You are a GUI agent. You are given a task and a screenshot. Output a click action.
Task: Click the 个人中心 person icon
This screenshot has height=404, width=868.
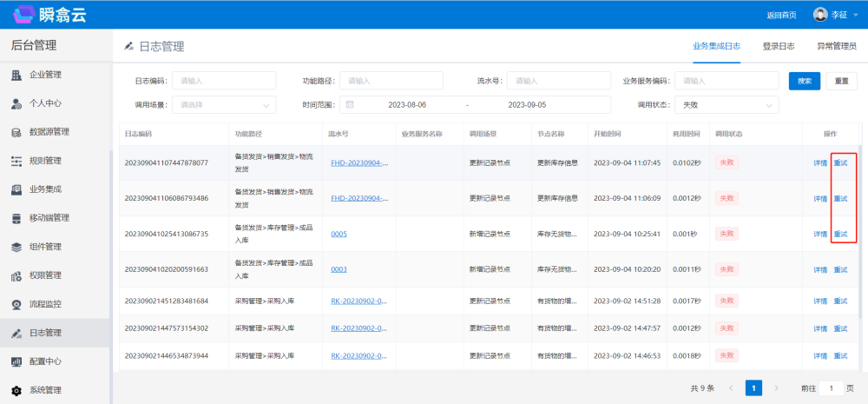(16, 103)
